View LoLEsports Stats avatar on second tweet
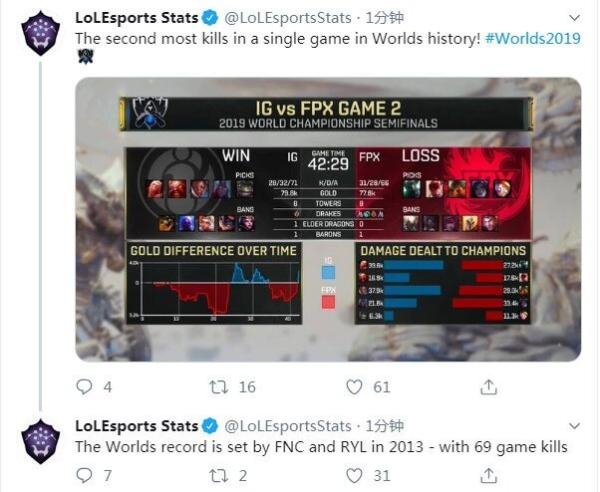 click(41, 441)
